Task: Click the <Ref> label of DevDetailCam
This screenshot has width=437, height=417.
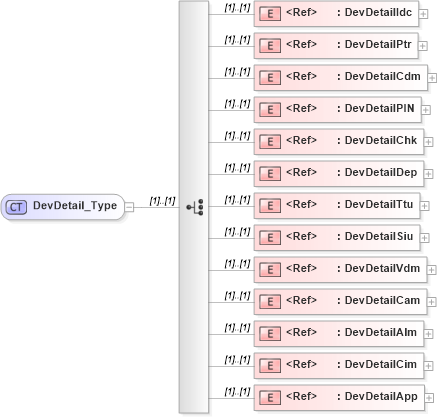Action: click(301, 301)
